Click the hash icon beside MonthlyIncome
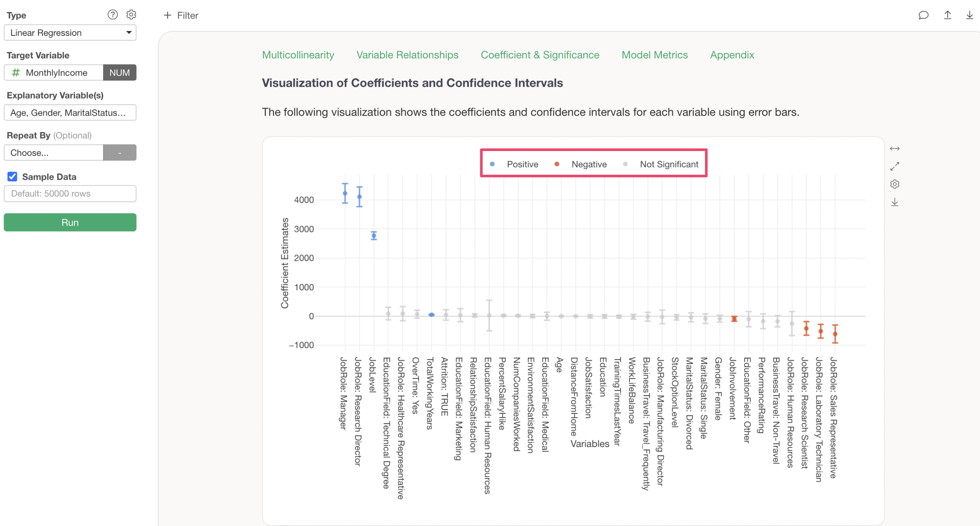 (16, 72)
